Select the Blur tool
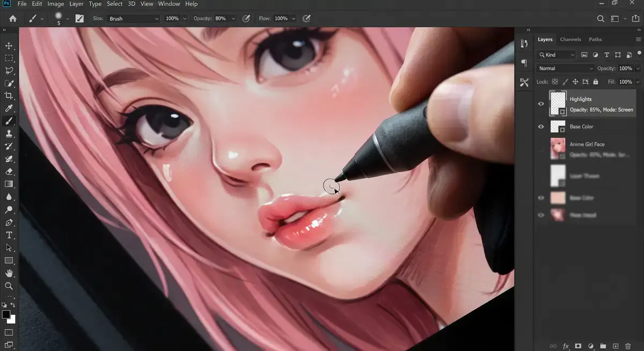This screenshot has width=644, height=351. click(x=9, y=197)
